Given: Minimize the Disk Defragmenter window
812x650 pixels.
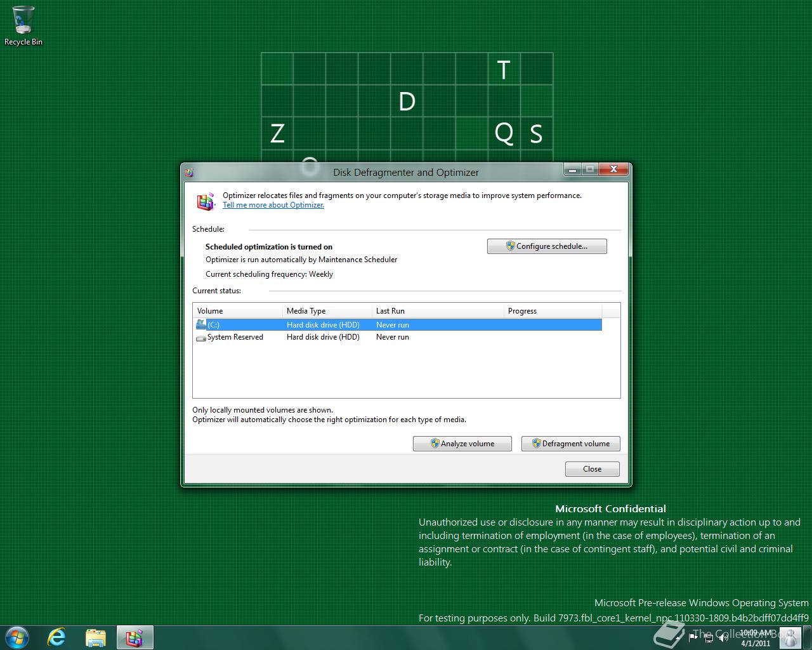Looking at the screenshot, I should [x=572, y=169].
